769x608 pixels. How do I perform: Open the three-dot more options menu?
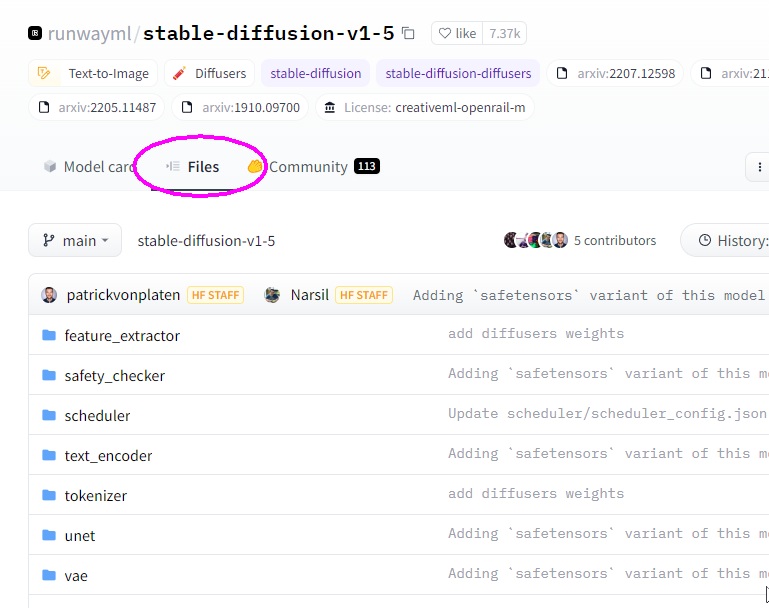759,167
